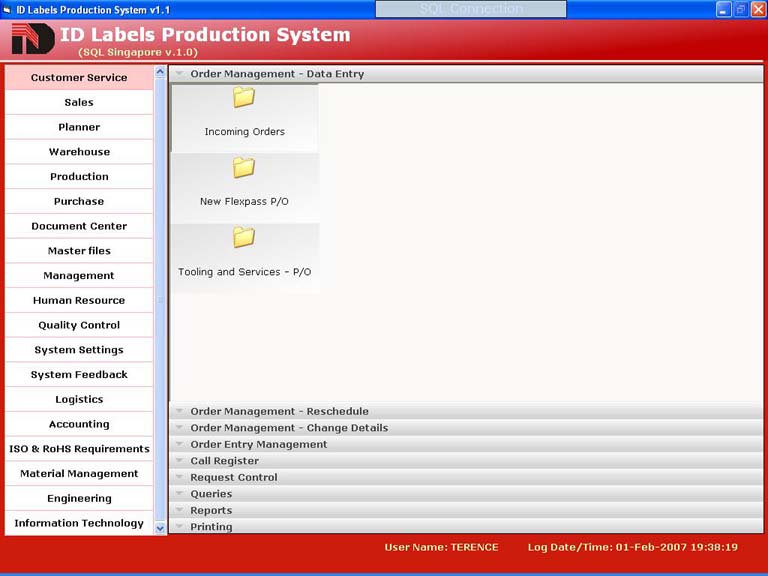This screenshot has height=576, width=768.
Task: Select the Warehouse module in sidebar
Action: click(x=79, y=152)
